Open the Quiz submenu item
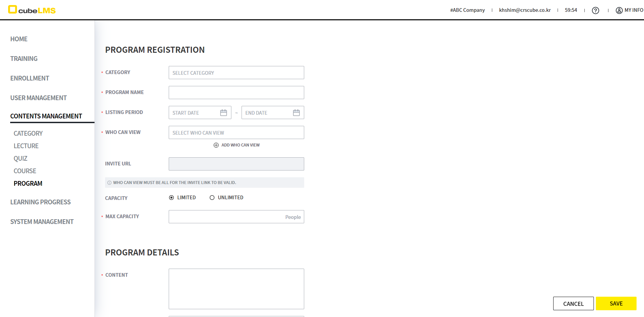The image size is (644, 317). click(x=20, y=158)
